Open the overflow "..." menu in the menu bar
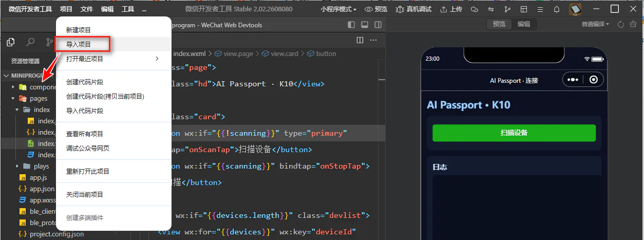The height and width of the screenshot is (240, 644). [x=144, y=9]
